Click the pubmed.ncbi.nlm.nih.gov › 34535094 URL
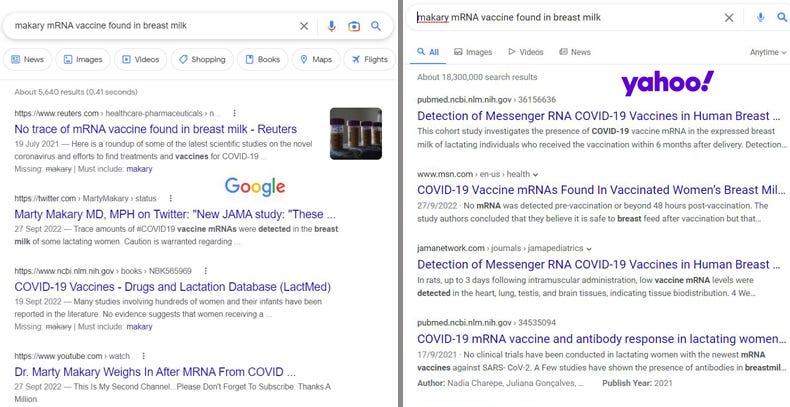This screenshot has height=407, width=790. point(486,322)
